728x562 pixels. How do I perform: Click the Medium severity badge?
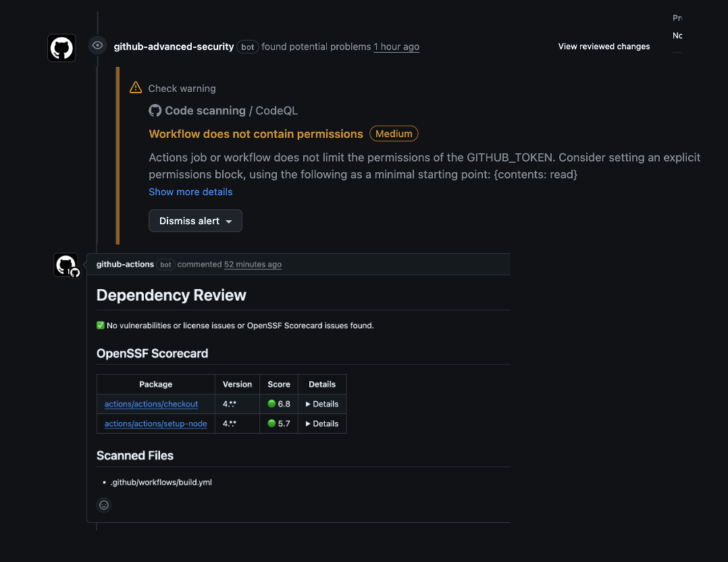tap(394, 134)
